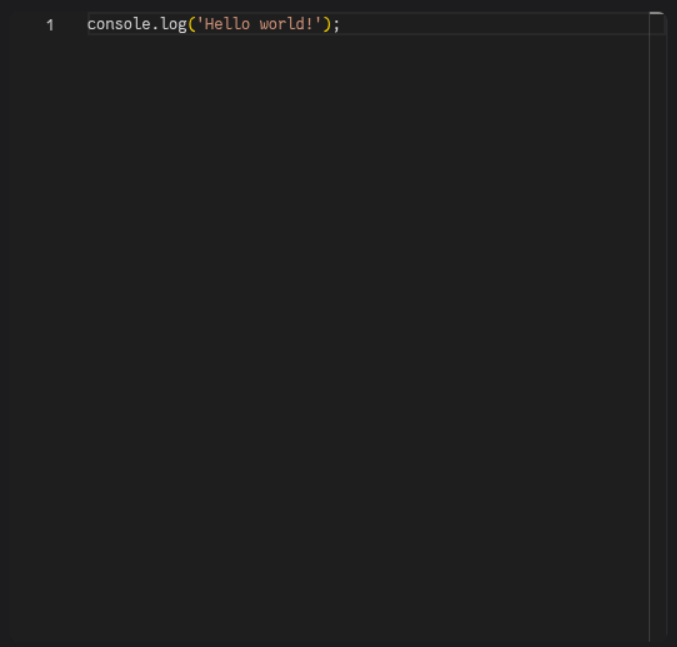Click the closing parenthesis before the semicolon
The height and width of the screenshot is (647, 677).
click(327, 24)
